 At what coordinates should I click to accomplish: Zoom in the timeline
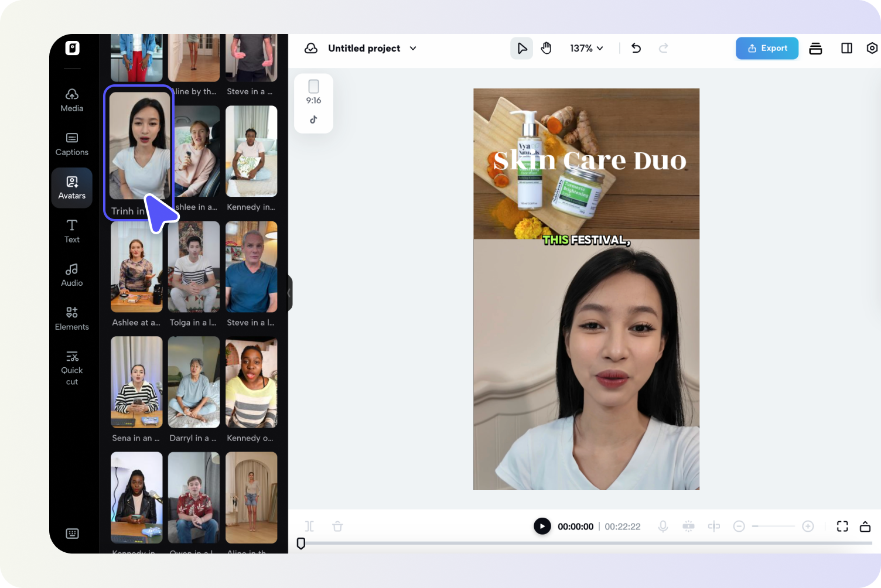[808, 527]
